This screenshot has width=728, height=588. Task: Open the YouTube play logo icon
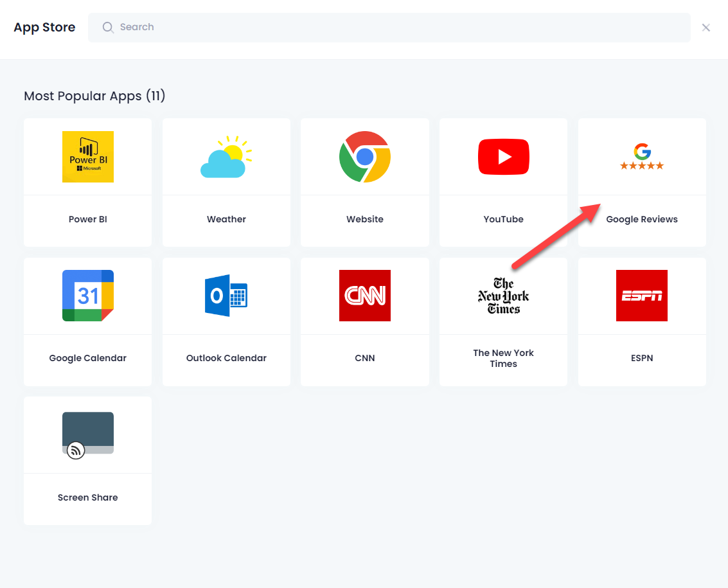[x=503, y=157]
